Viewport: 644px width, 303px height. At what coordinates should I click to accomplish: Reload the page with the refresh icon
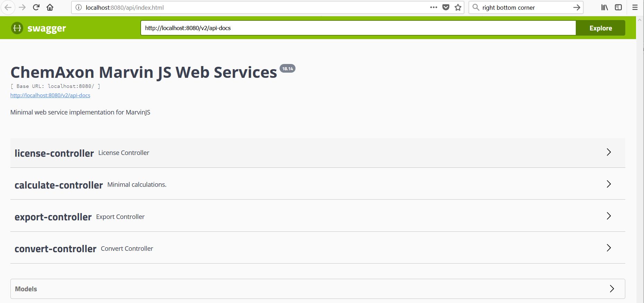pyautogui.click(x=36, y=7)
